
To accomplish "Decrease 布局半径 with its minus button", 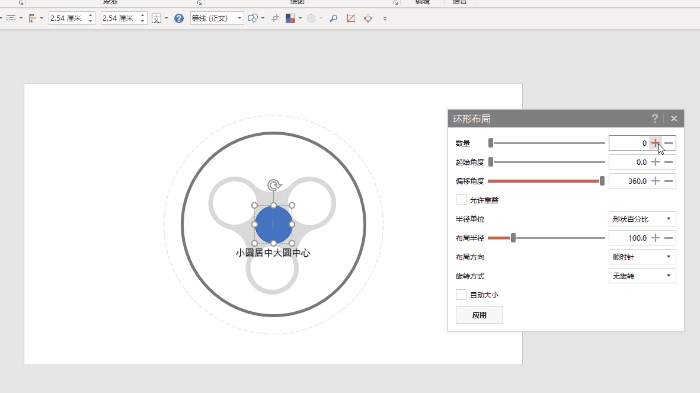I will (x=669, y=238).
